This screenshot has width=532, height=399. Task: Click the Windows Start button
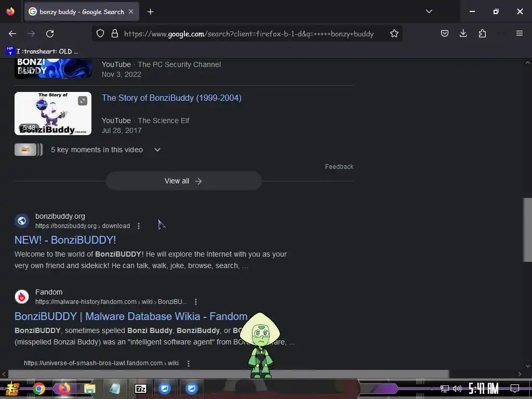click(12, 389)
